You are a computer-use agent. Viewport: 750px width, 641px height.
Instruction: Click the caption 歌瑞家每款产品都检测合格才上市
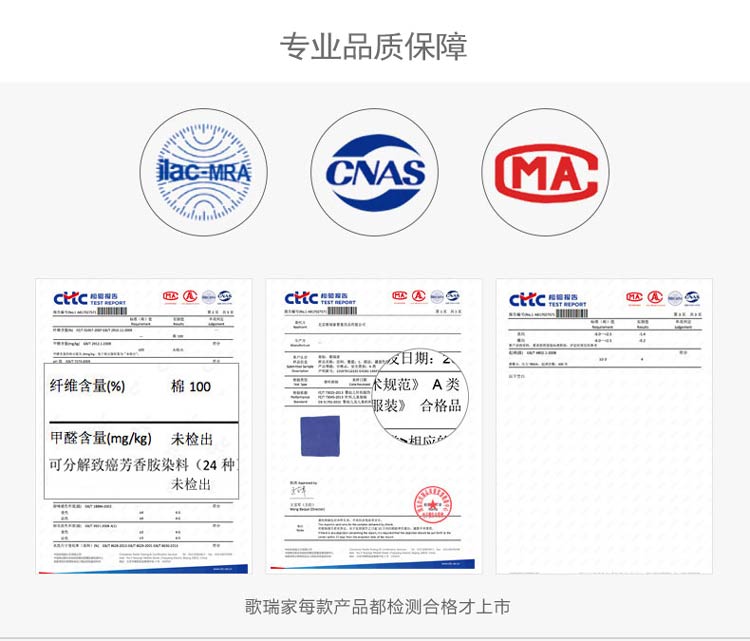point(377,607)
